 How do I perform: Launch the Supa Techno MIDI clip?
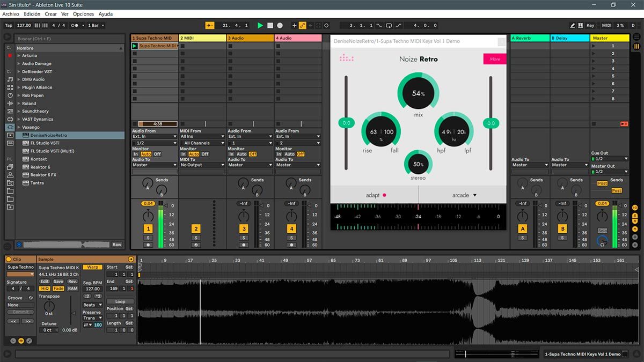click(x=135, y=46)
